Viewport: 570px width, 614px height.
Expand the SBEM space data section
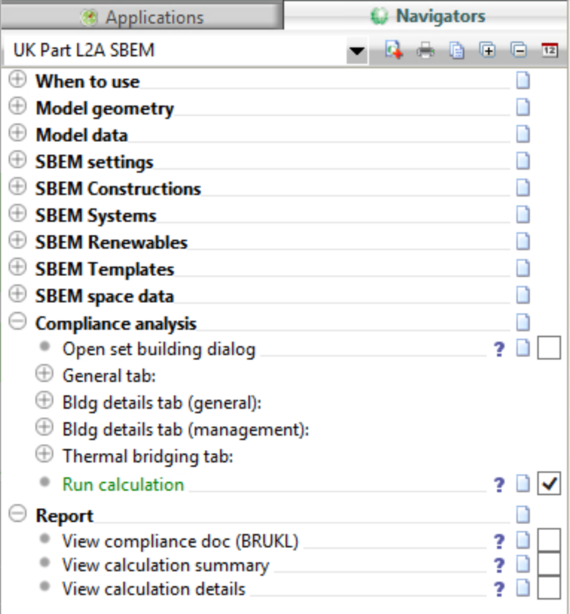[18, 294]
